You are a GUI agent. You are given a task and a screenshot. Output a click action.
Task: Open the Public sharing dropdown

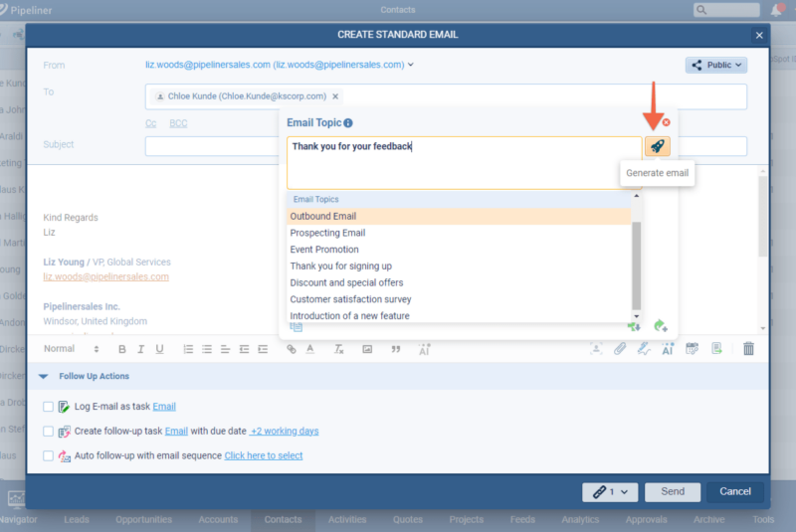point(715,66)
